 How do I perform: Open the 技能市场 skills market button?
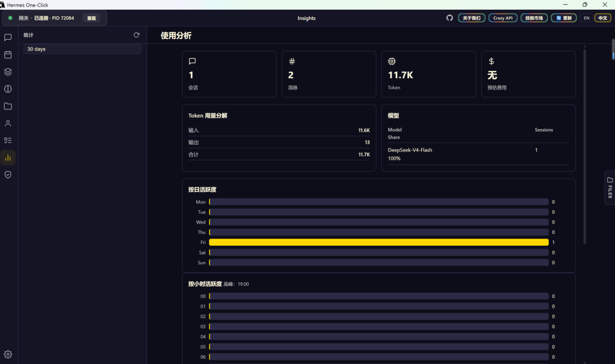point(534,18)
